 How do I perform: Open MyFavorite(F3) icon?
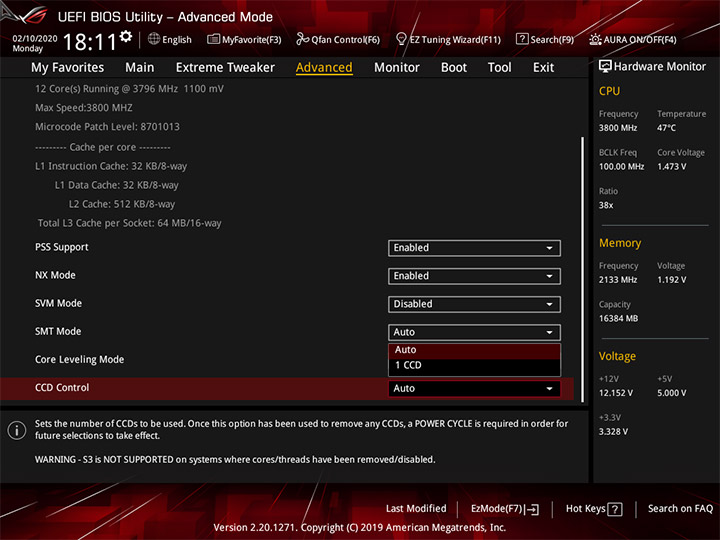coord(213,39)
